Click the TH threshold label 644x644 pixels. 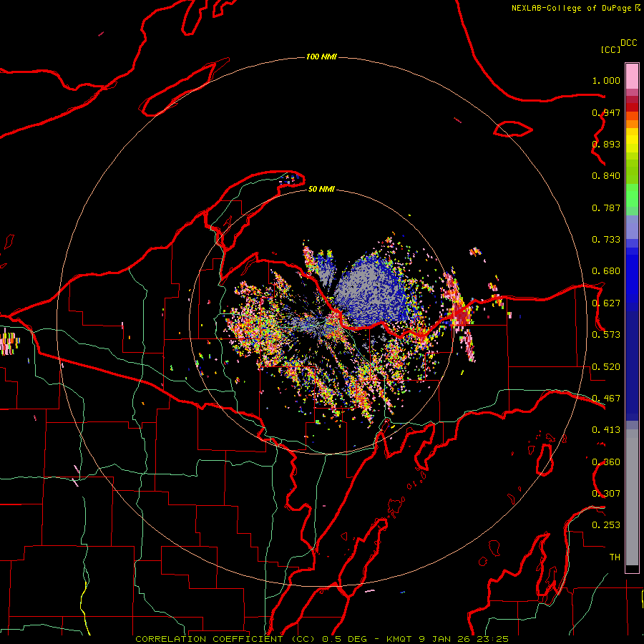click(615, 557)
